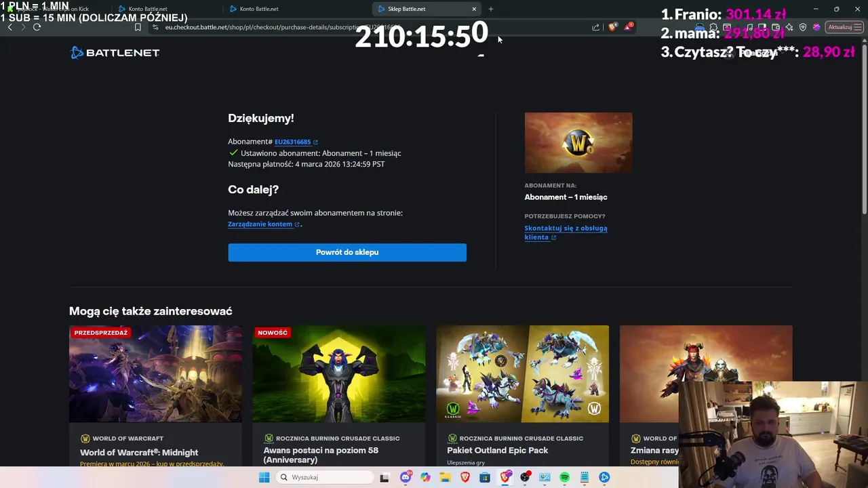Switch to the Kick browser tab
Viewport: 868px width, 488px height.
(x=54, y=9)
